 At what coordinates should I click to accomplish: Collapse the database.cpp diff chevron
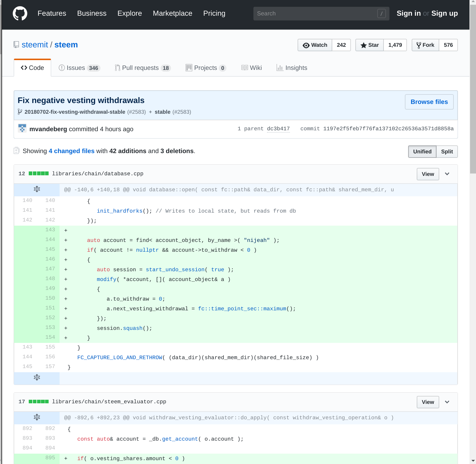point(447,174)
